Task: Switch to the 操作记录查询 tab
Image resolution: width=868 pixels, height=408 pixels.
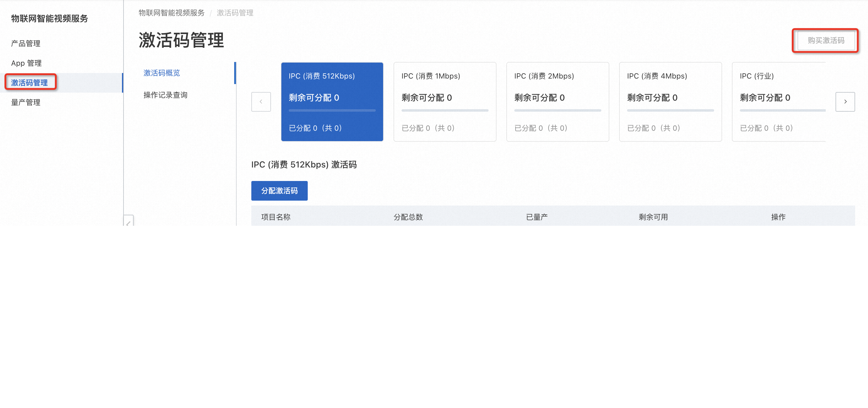Action: [166, 95]
